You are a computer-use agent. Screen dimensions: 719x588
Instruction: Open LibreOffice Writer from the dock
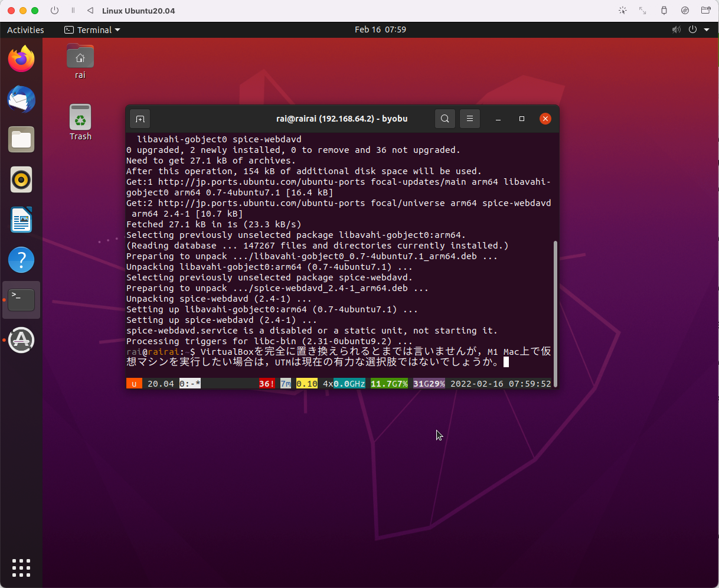[21, 220]
